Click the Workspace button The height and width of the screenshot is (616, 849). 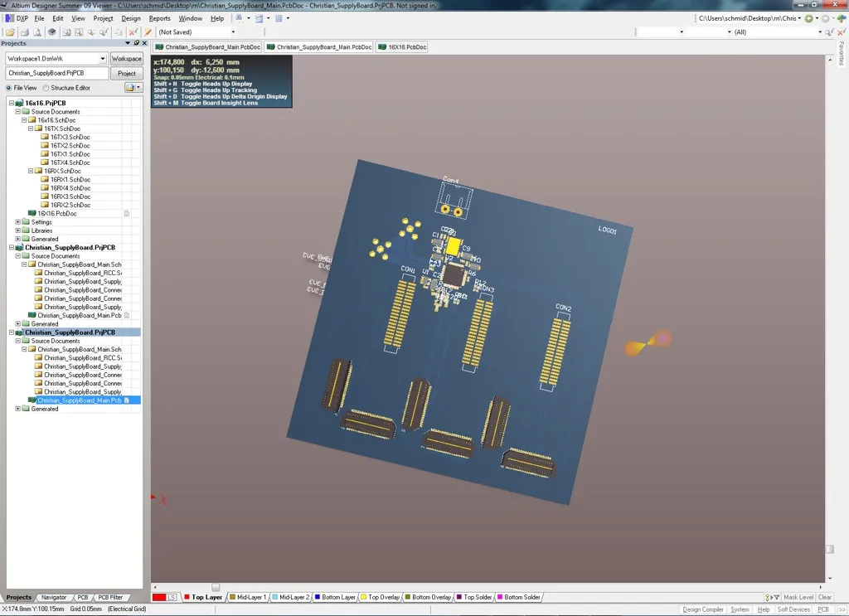click(x=127, y=59)
